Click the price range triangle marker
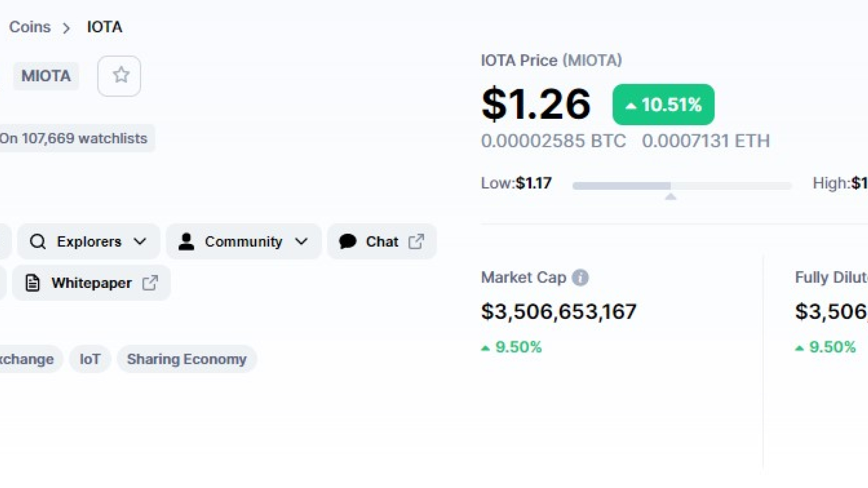The height and width of the screenshot is (488, 868). [671, 196]
